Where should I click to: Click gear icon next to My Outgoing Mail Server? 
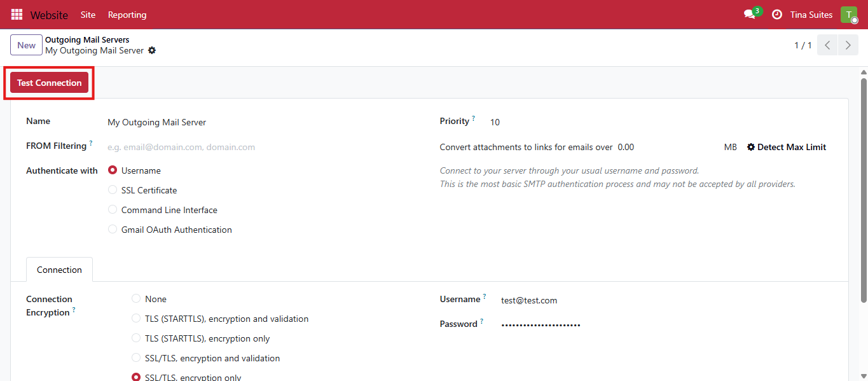(152, 50)
